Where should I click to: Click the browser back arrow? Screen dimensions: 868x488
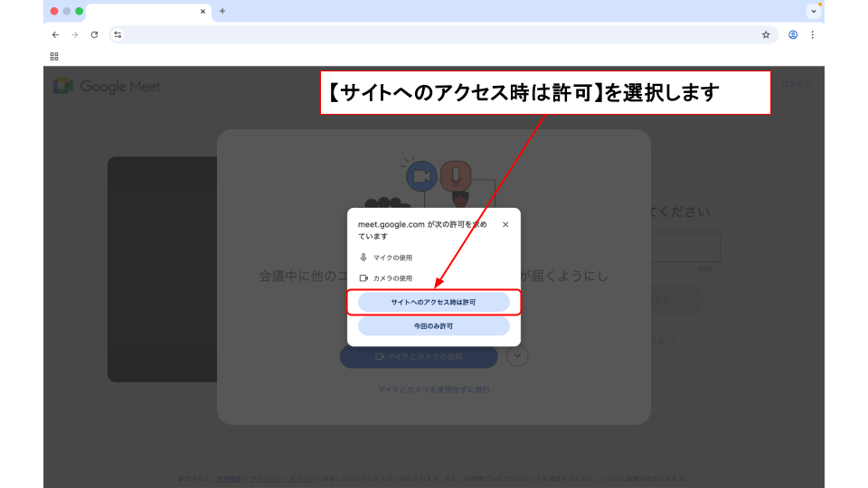(x=55, y=34)
